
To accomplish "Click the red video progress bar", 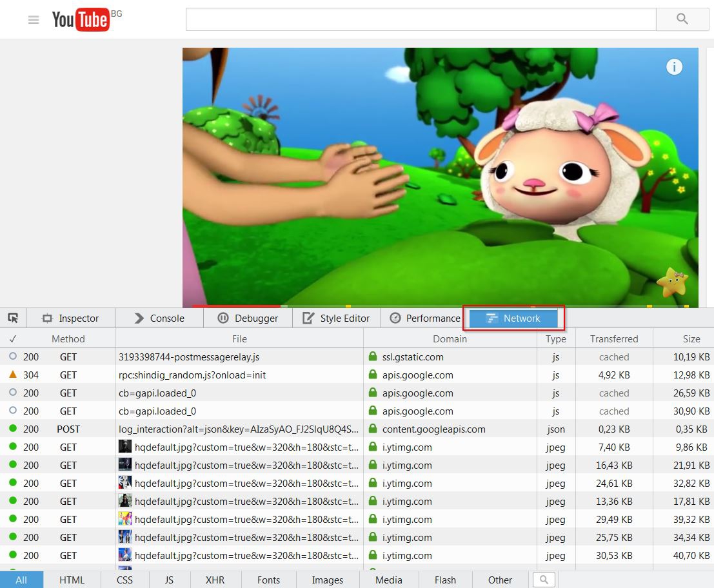I will click(x=235, y=306).
